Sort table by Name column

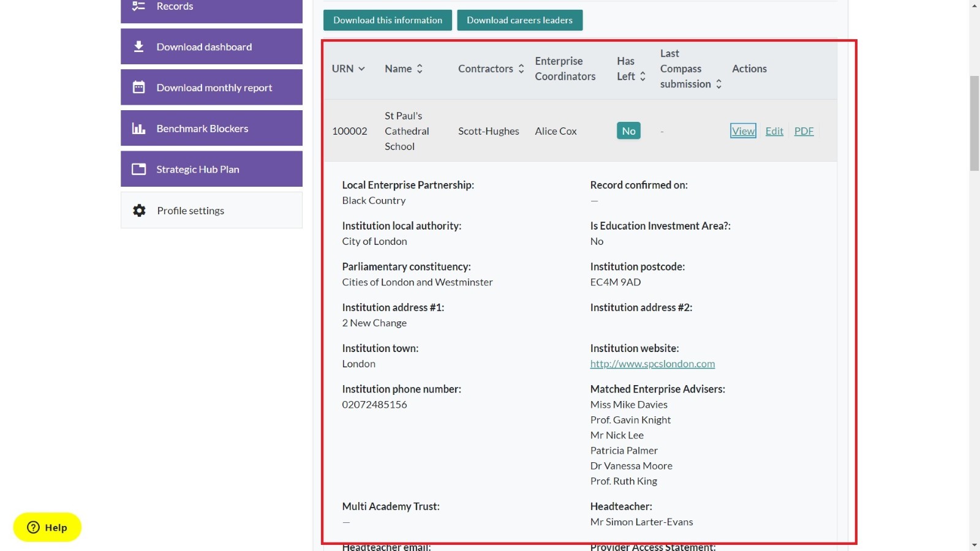coord(404,69)
